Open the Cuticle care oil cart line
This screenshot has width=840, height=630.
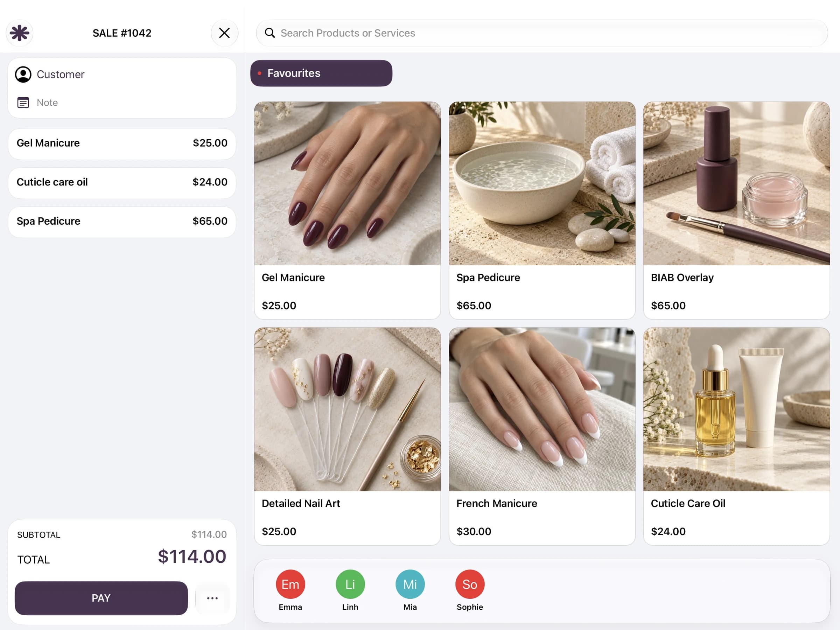coord(122,183)
